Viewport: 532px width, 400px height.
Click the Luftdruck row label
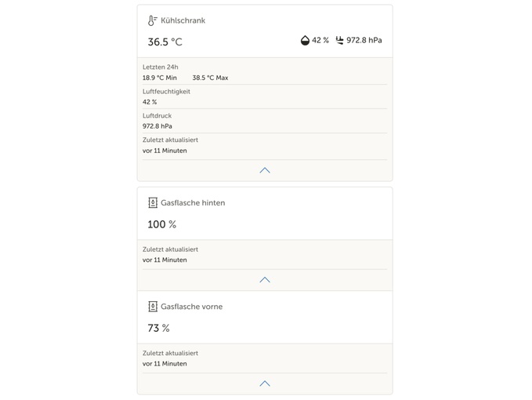[x=157, y=116]
